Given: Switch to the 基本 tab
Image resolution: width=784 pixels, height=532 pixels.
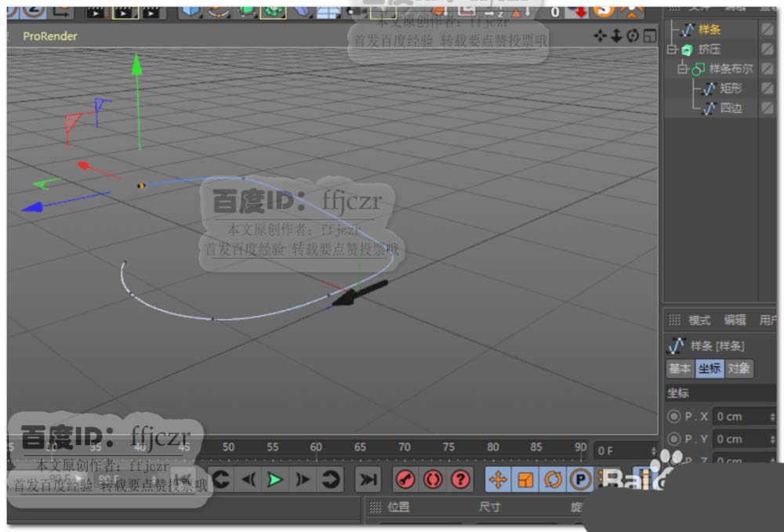Looking at the screenshot, I should [x=680, y=369].
